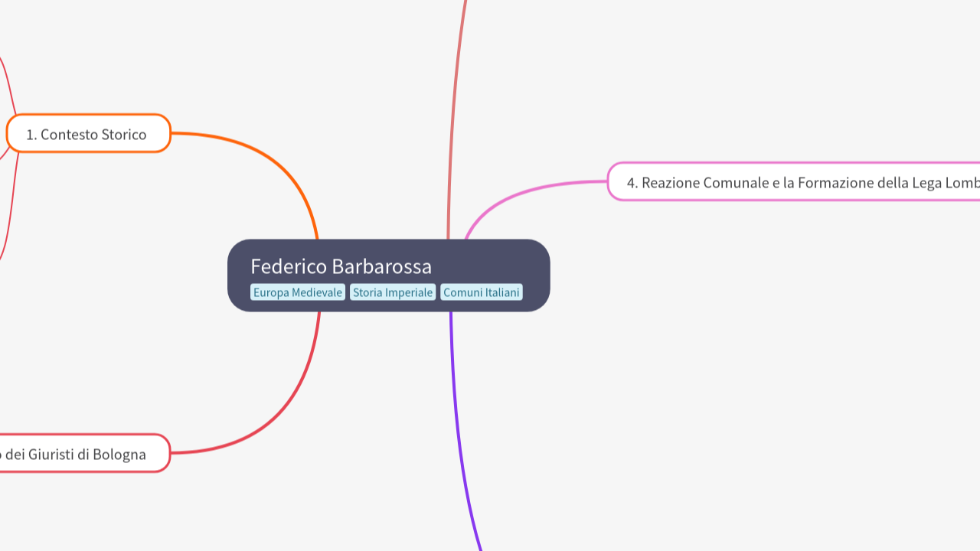Click the Storia Imperiale tag
The height and width of the screenshot is (551, 980).
[x=393, y=292]
